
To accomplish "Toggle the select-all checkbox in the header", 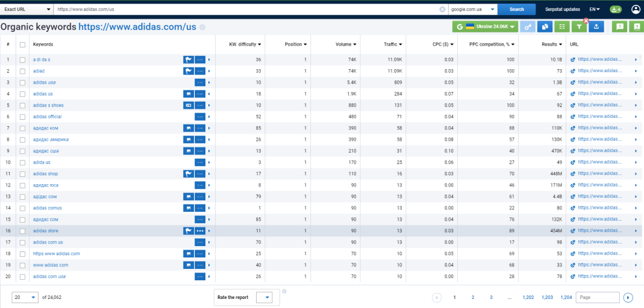I will 22,45.
